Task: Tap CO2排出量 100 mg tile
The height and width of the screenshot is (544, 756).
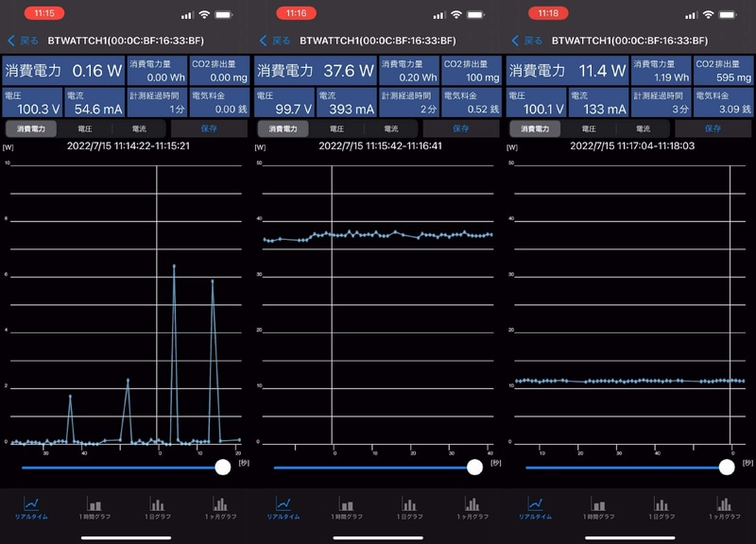Action: [x=472, y=70]
